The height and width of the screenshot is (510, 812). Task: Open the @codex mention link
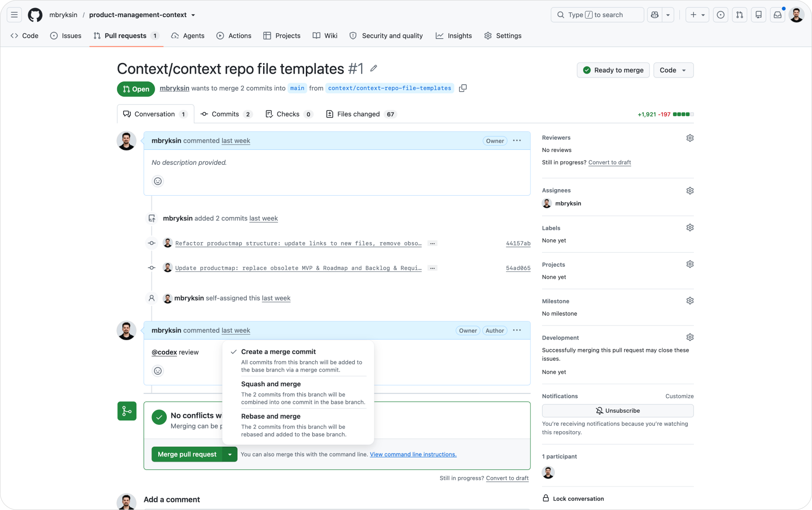(x=164, y=352)
